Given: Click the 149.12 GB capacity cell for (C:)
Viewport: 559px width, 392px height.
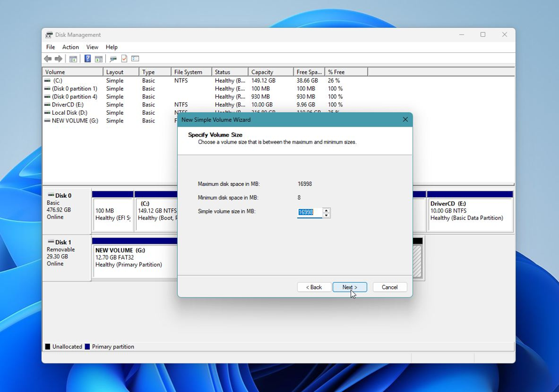Looking at the screenshot, I should pyautogui.click(x=263, y=80).
